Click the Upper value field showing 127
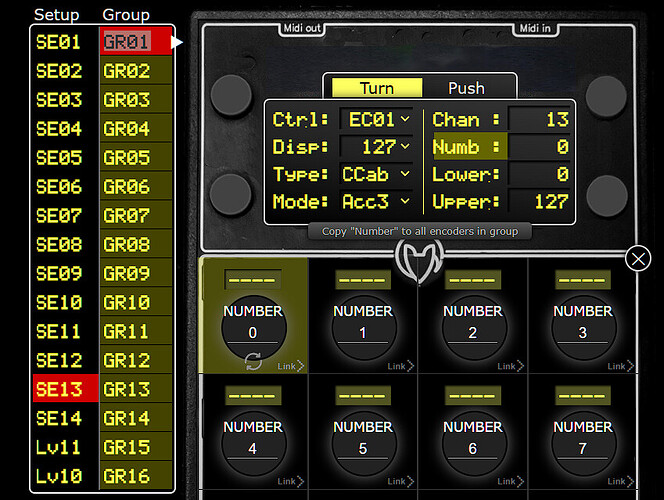Viewport: 664px width, 500px height. tap(539, 202)
